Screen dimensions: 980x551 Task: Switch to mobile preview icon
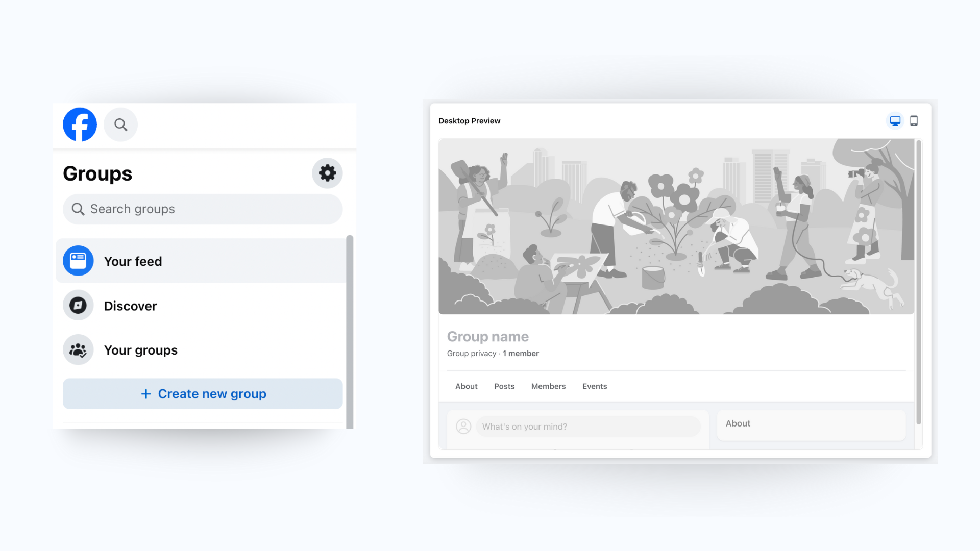914,121
